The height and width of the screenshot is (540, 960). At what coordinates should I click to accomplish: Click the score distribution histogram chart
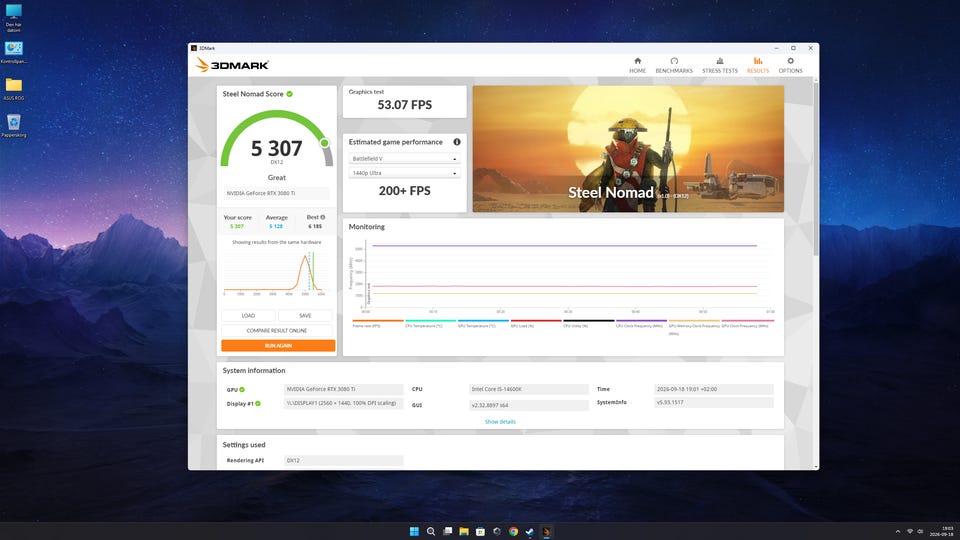274,272
